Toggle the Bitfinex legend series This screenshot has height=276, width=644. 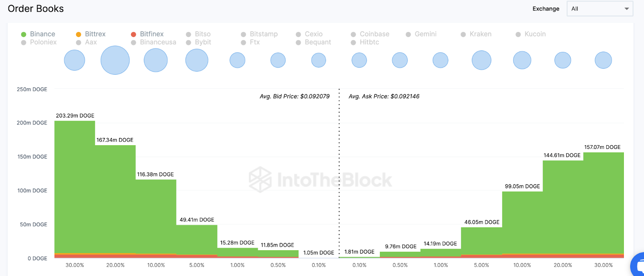click(147, 34)
